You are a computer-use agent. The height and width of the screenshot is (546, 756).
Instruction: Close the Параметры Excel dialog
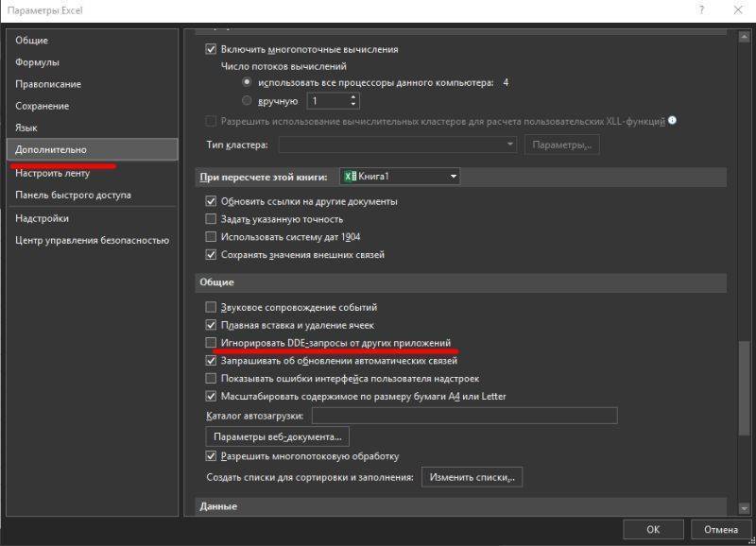point(738,10)
